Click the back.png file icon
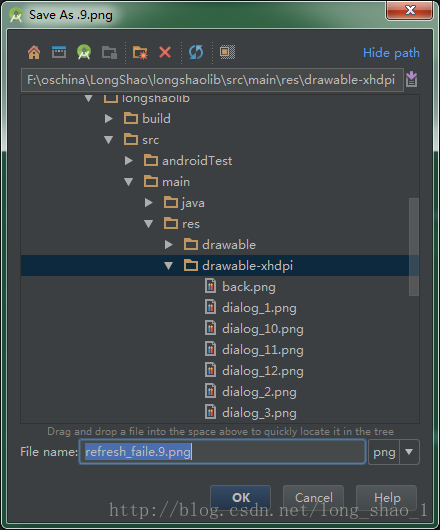 click(211, 286)
